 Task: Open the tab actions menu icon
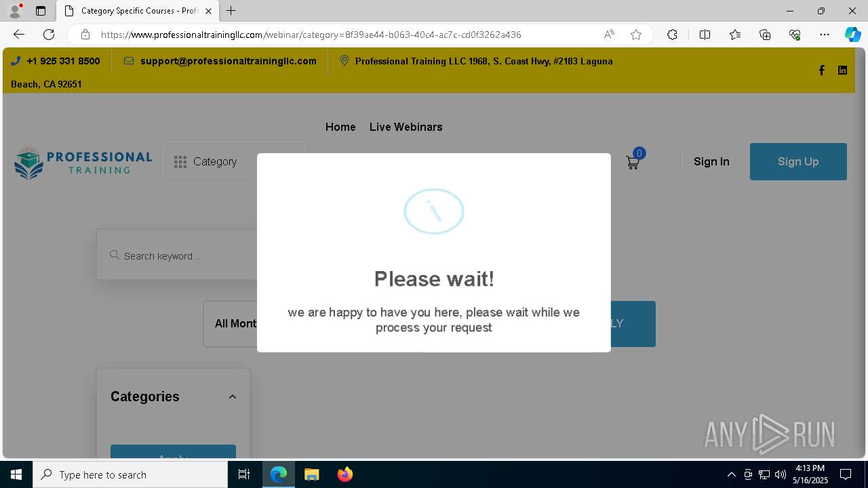pyautogui.click(x=41, y=11)
